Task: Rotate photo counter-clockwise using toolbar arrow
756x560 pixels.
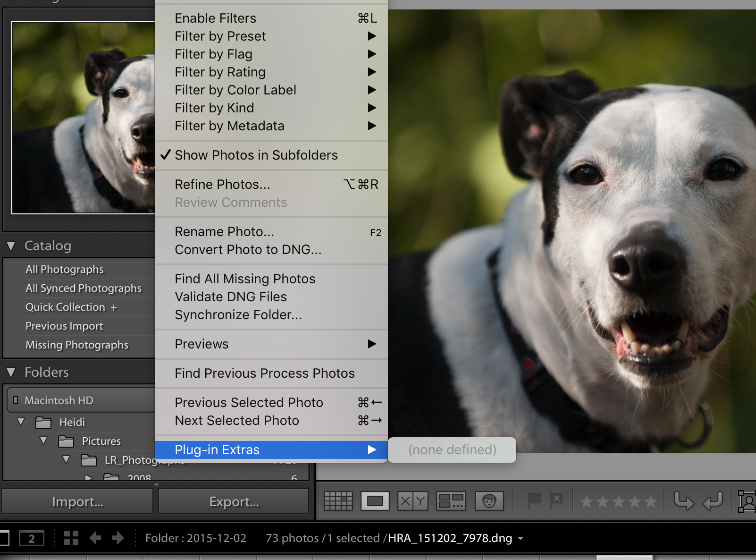Action: 684,501
